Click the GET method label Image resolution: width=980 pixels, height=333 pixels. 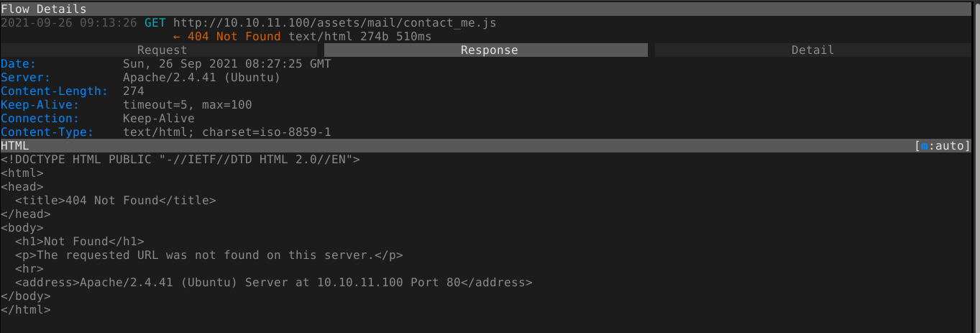click(155, 23)
